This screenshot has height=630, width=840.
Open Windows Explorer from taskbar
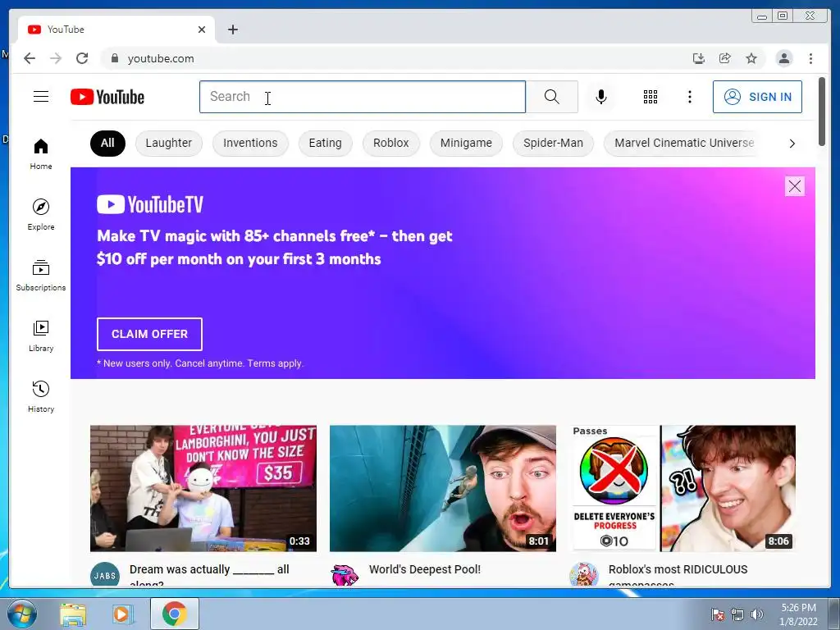(73, 614)
